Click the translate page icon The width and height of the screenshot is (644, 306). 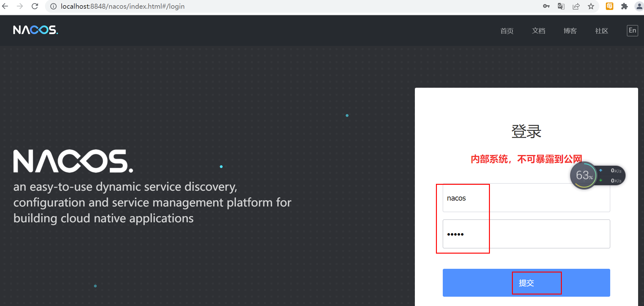pyautogui.click(x=561, y=6)
